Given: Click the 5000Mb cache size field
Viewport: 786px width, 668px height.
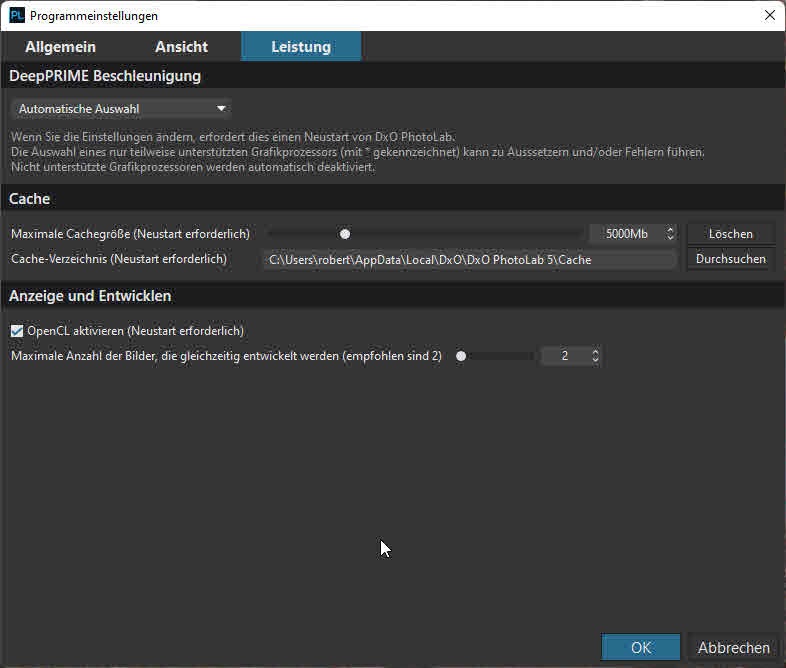Looking at the screenshot, I should [x=626, y=234].
